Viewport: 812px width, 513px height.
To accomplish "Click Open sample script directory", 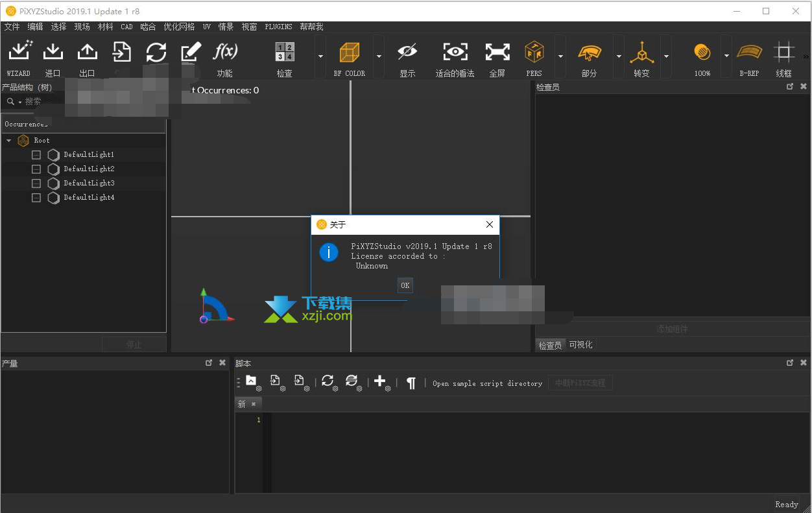I will 487,384.
